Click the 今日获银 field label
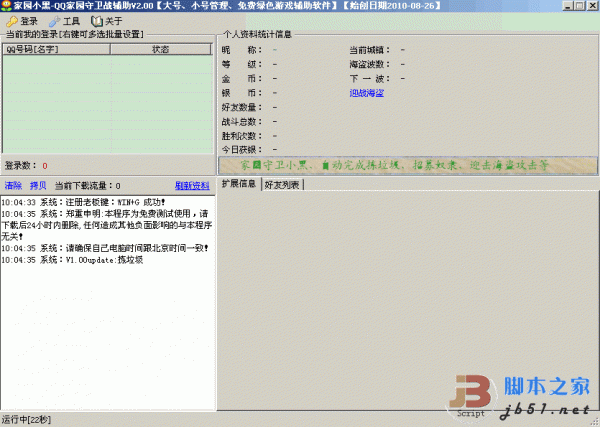 [242, 150]
